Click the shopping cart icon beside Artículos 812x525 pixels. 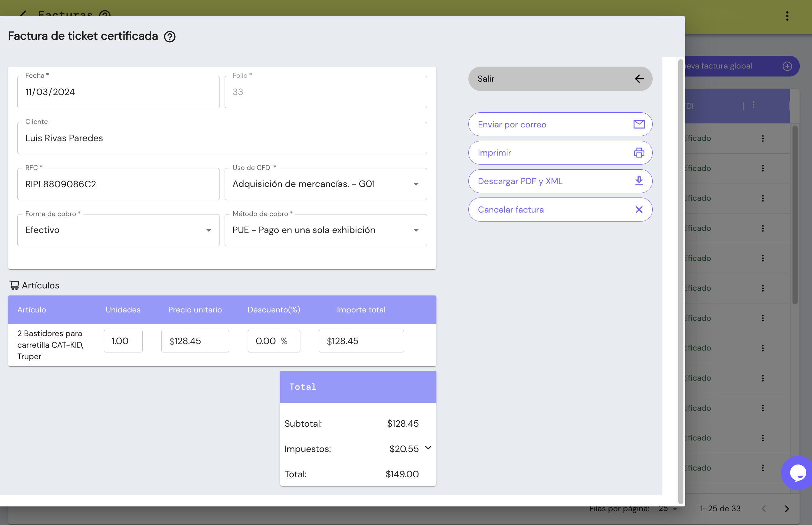click(14, 285)
